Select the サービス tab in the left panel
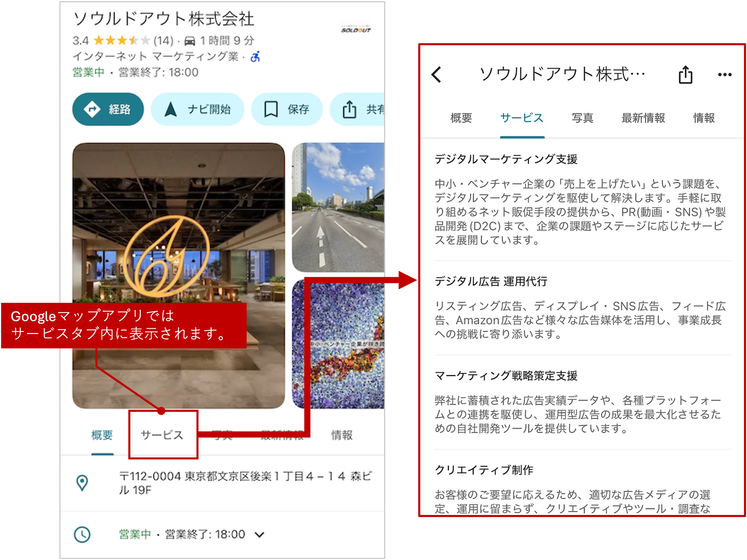Screen dimensions: 747x560 pyautogui.click(x=162, y=435)
